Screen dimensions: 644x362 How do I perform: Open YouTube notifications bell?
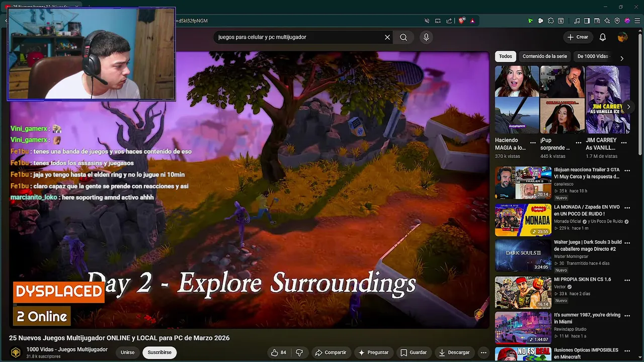click(603, 37)
